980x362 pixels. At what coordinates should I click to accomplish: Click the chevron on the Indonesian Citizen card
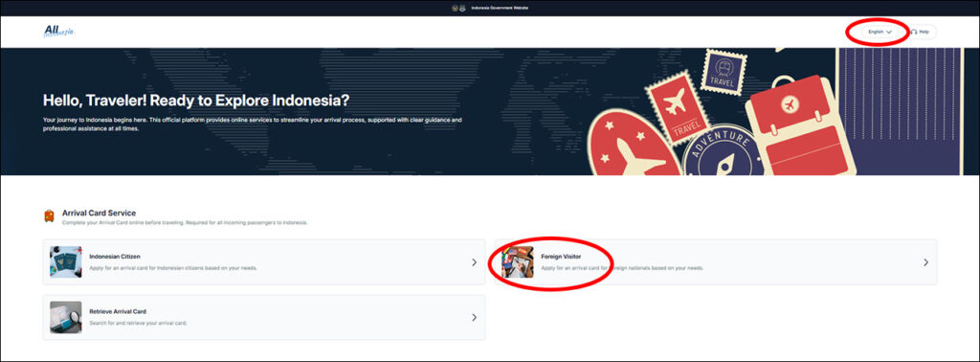coord(475,262)
